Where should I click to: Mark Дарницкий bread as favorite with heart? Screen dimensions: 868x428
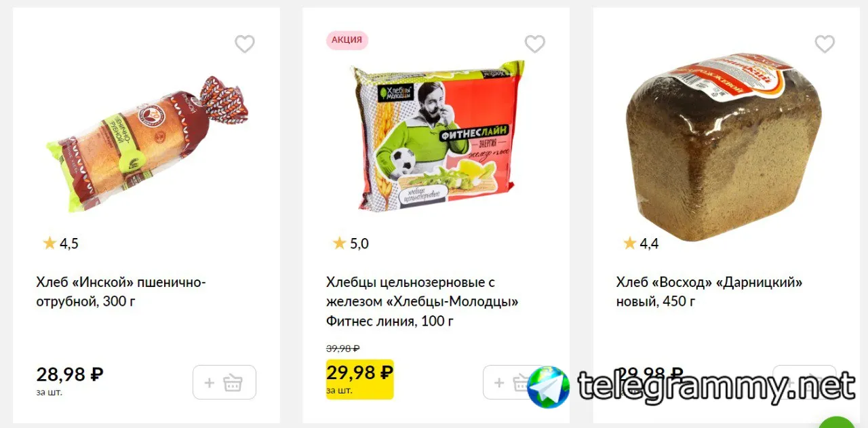[825, 44]
